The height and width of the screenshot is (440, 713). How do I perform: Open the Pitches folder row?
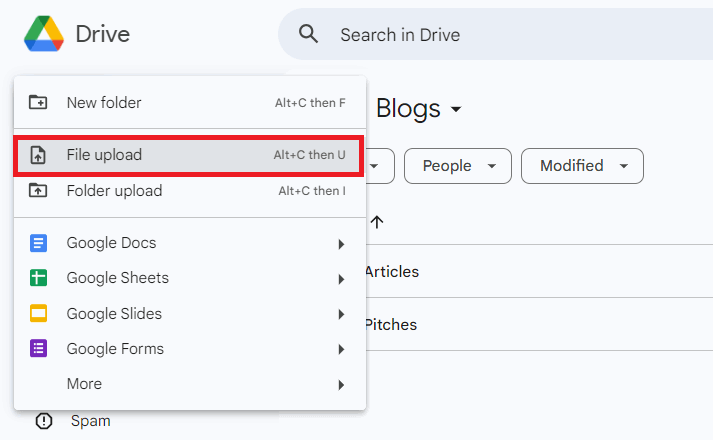(x=539, y=325)
